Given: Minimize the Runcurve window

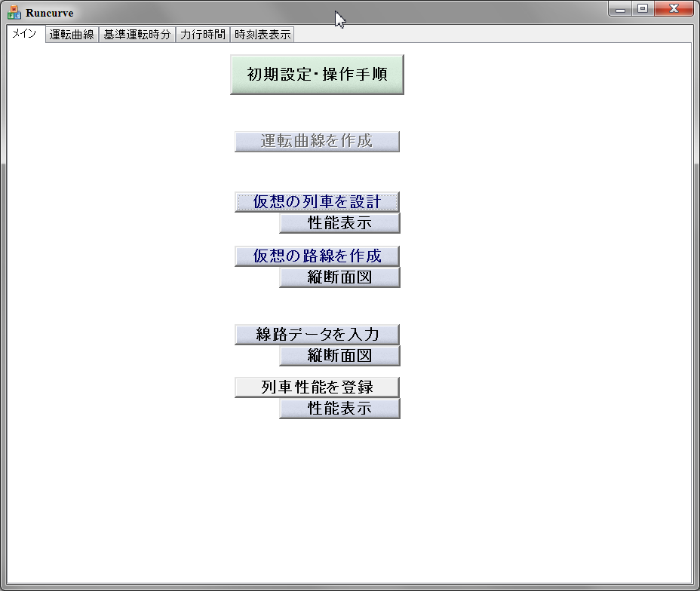Looking at the screenshot, I should click(620, 9).
